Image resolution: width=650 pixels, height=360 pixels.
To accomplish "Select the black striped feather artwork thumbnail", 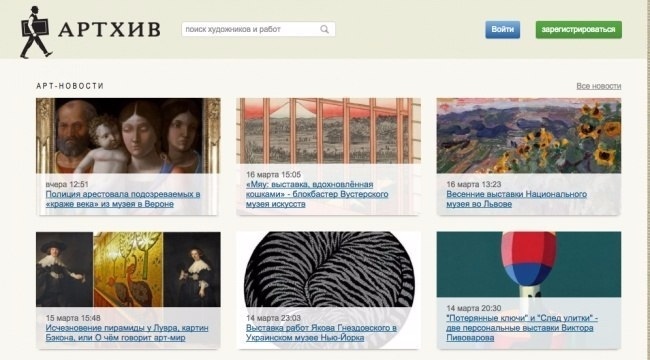I will [329, 269].
